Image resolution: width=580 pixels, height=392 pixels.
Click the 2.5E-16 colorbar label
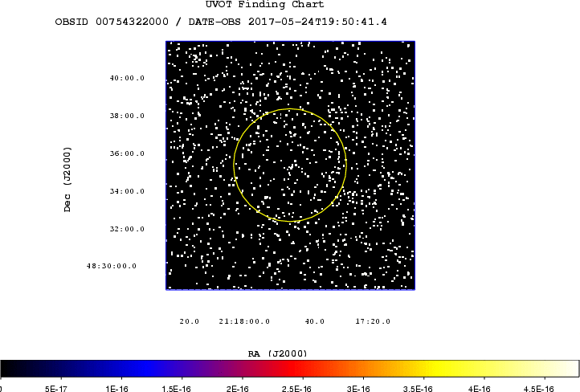click(x=296, y=388)
